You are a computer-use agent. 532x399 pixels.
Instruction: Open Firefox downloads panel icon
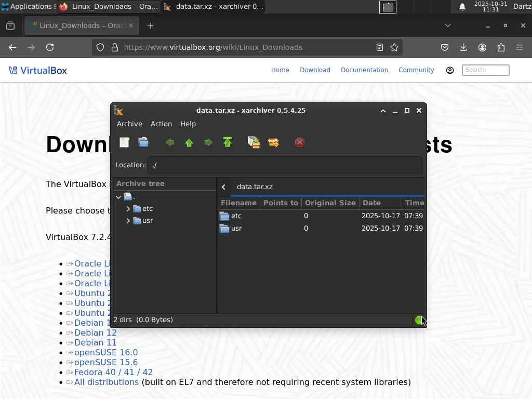[x=463, y=47]
